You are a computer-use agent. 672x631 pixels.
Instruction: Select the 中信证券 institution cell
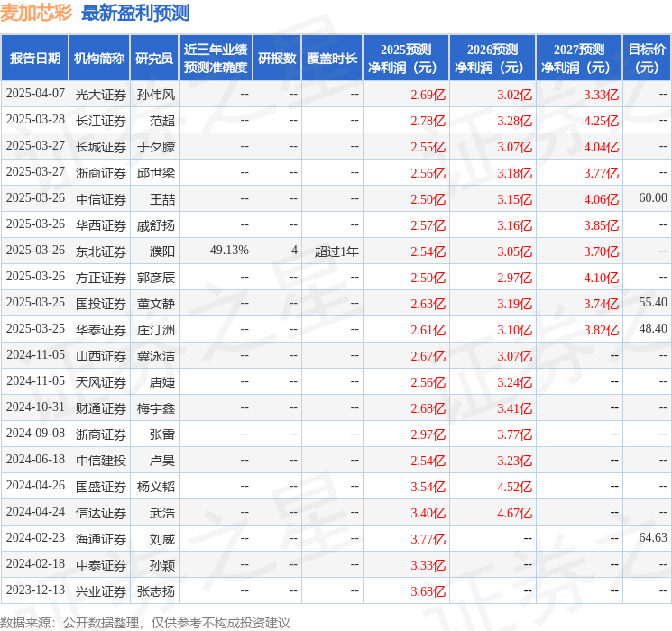pyautogui.click(x=101, y=199)
